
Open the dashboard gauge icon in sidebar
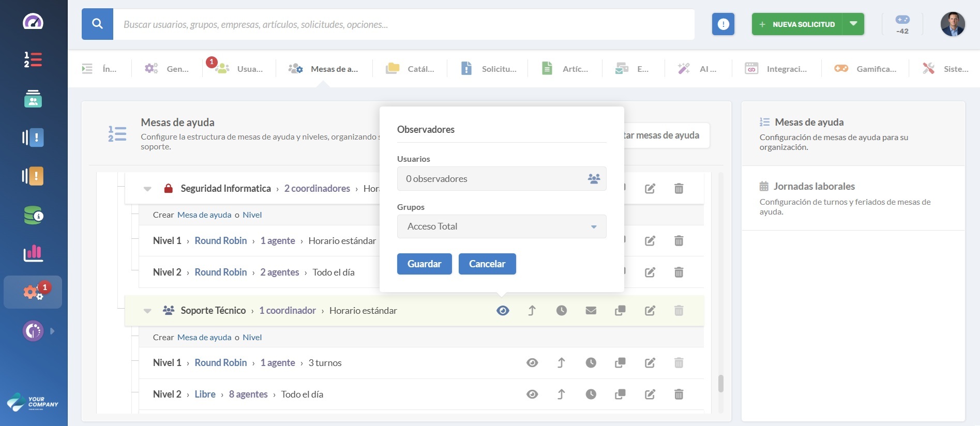coord(33,22)
